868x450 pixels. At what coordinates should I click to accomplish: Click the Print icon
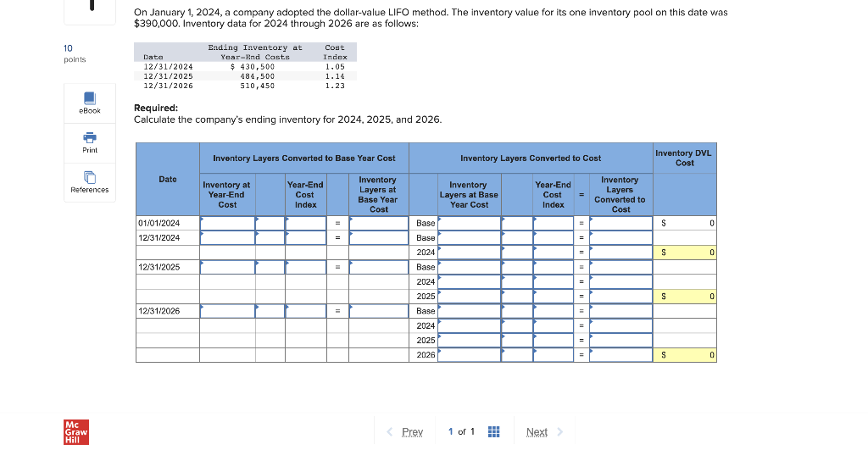click(90, 137)
